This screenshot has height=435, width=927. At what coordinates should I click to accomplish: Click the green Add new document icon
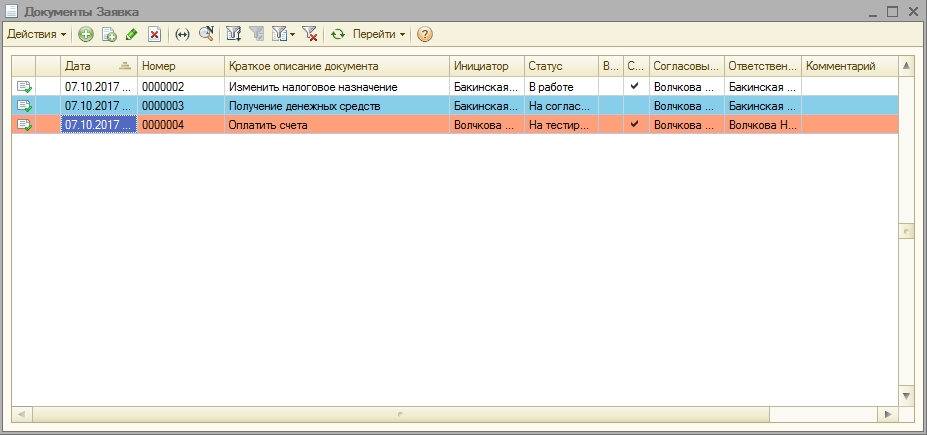(x=86, y=34)
